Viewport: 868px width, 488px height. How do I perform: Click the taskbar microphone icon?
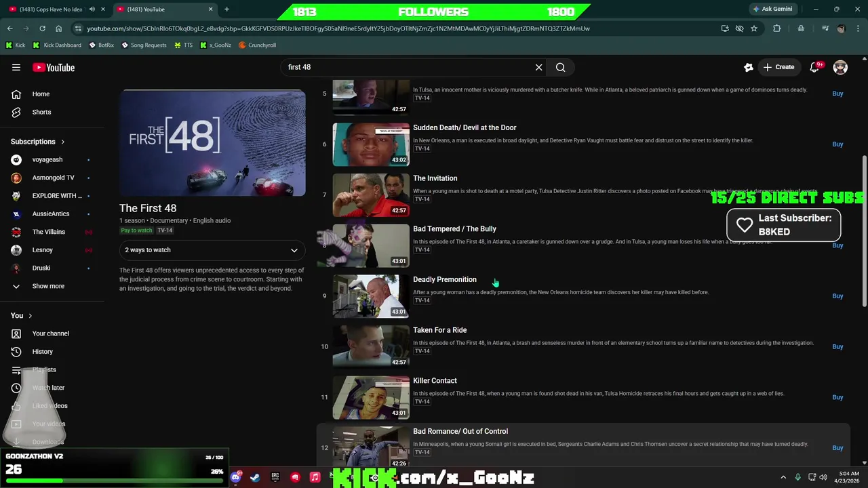click(797, 477)
